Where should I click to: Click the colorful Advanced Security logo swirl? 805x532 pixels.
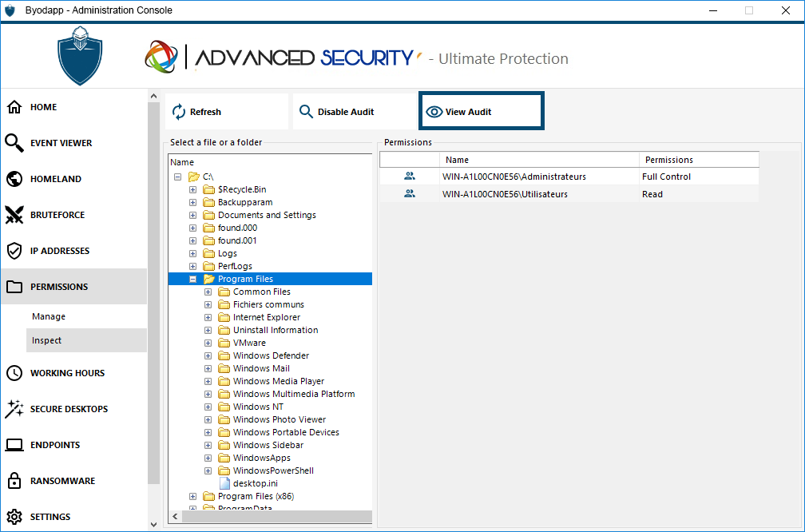pyautogui.click(x=161, y=57)
